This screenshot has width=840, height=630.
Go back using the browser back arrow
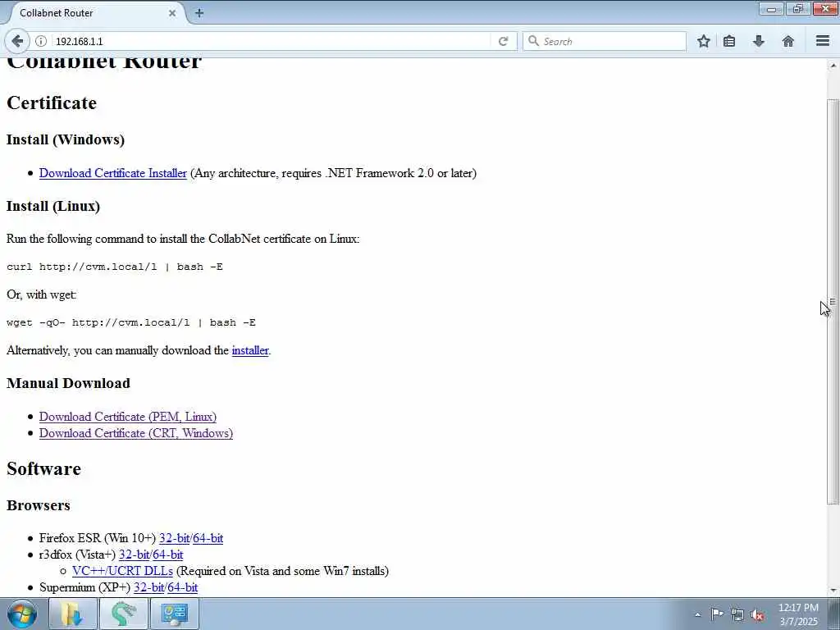tap(16, 41)
